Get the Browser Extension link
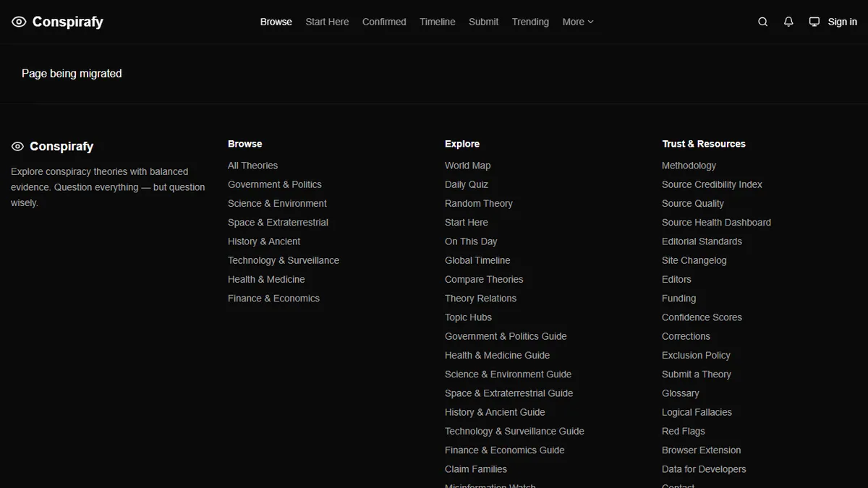This screenshot has width=868, height=488. [x=701, y=450]
